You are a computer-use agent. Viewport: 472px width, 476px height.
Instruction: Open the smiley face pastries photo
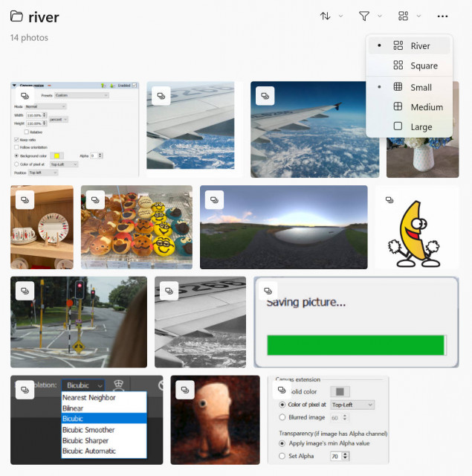click(x=137, y=228)
